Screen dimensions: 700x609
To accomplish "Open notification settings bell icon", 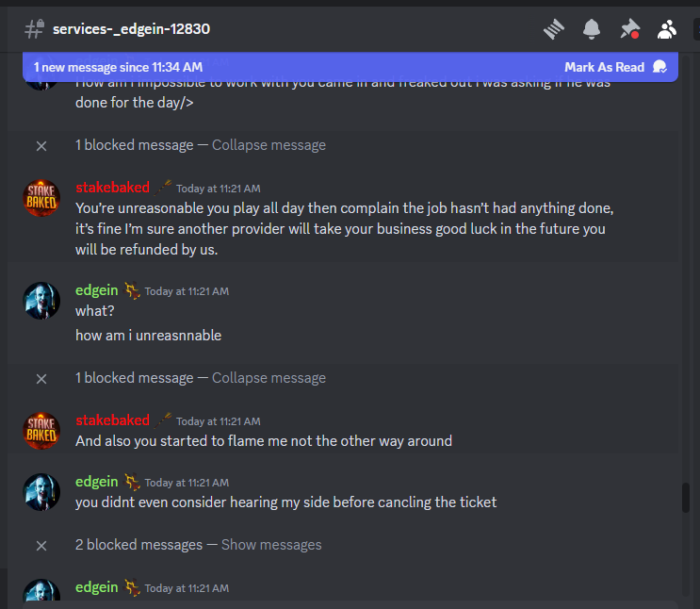I will [592, 29].
